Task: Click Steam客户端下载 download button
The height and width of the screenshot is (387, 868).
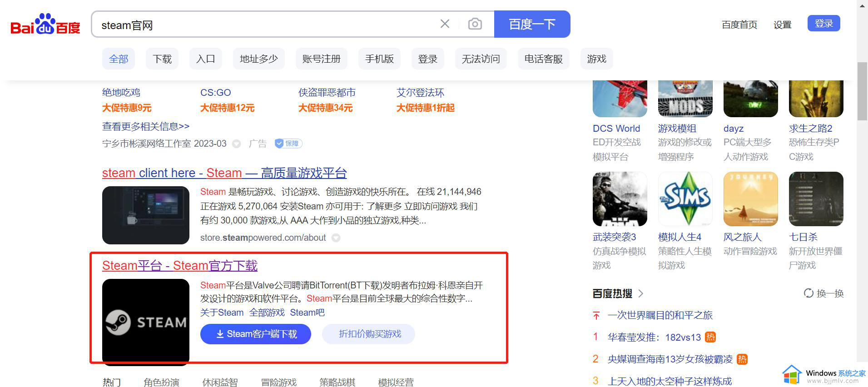Action: click(x=256, y=334)
